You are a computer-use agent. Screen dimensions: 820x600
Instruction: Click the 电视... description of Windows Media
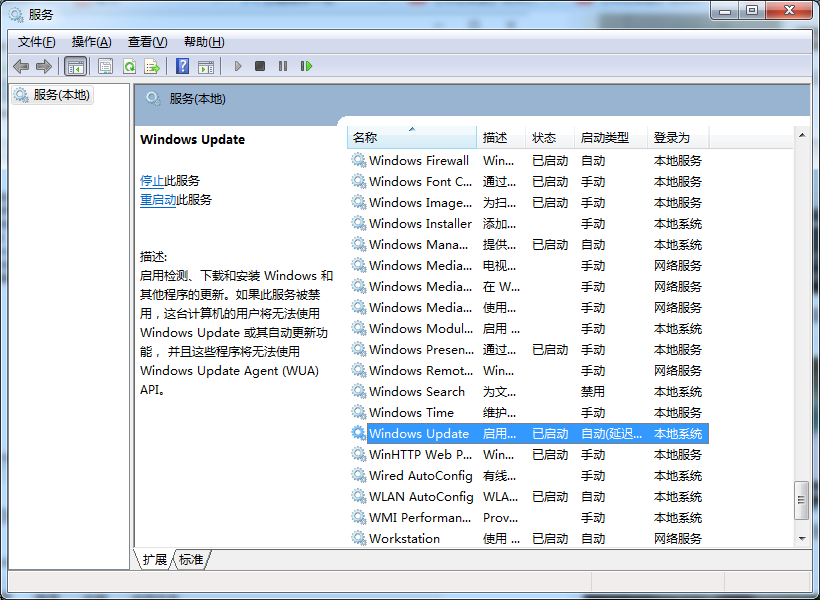point(499,266)
